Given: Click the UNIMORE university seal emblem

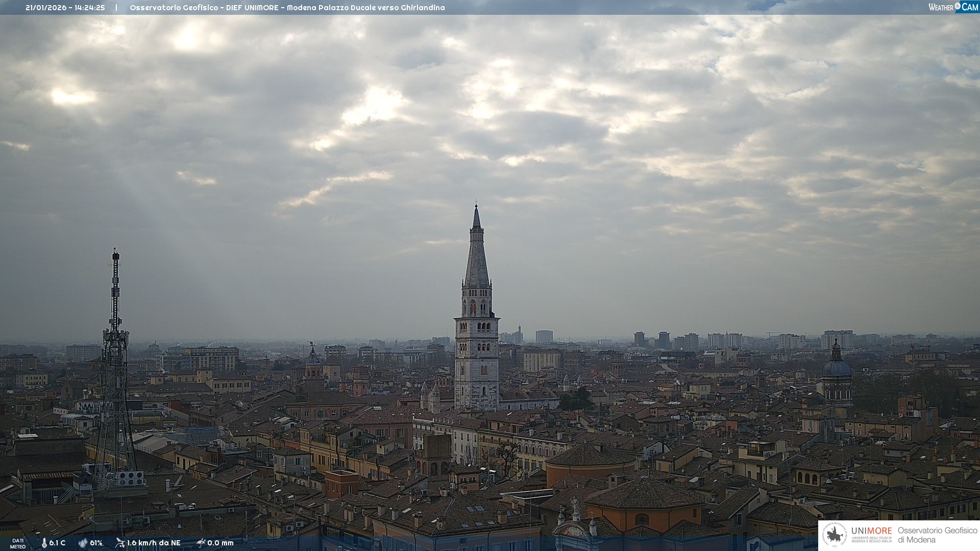Looking at the screenshot, I should (x=835, y=535).
